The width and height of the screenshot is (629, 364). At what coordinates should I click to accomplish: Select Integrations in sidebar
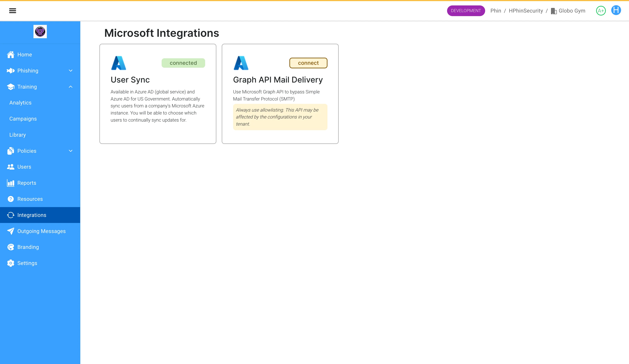click(40, 215)
